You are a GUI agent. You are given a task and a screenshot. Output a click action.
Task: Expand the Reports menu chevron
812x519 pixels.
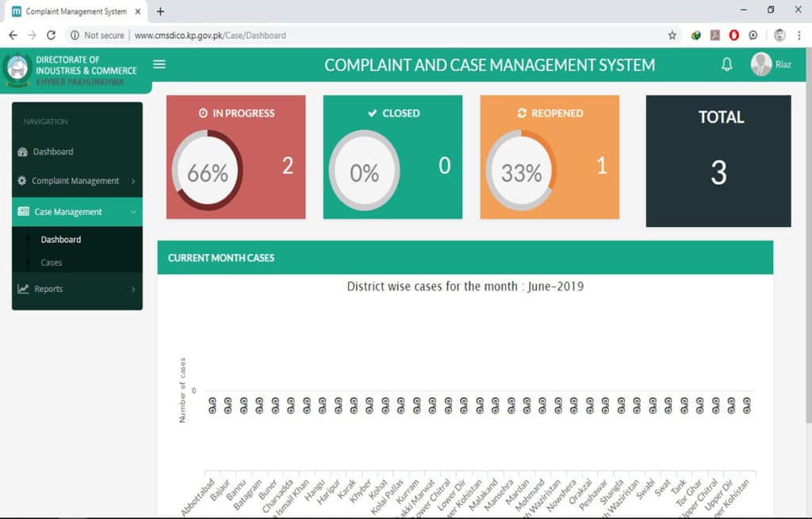click(x=132, y=290)
